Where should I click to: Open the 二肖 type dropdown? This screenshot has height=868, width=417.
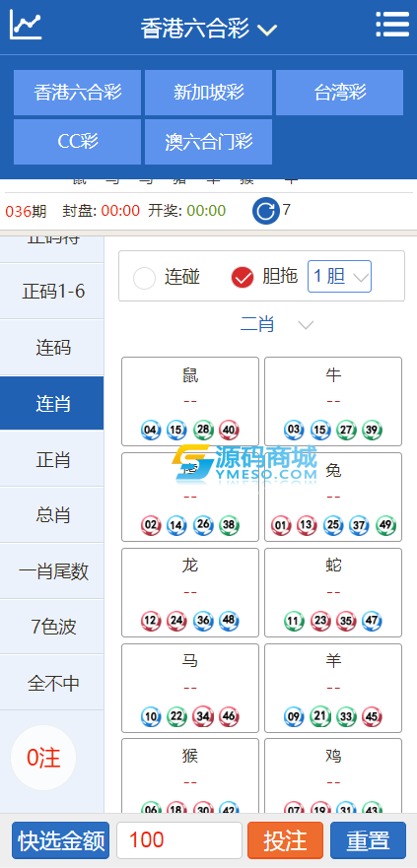tap(277, 324)
